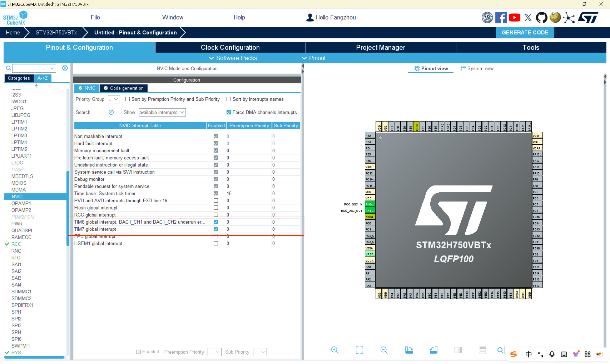Click the user profile icon
Screen dimensions: 610x364
click(x=310, y=17)
